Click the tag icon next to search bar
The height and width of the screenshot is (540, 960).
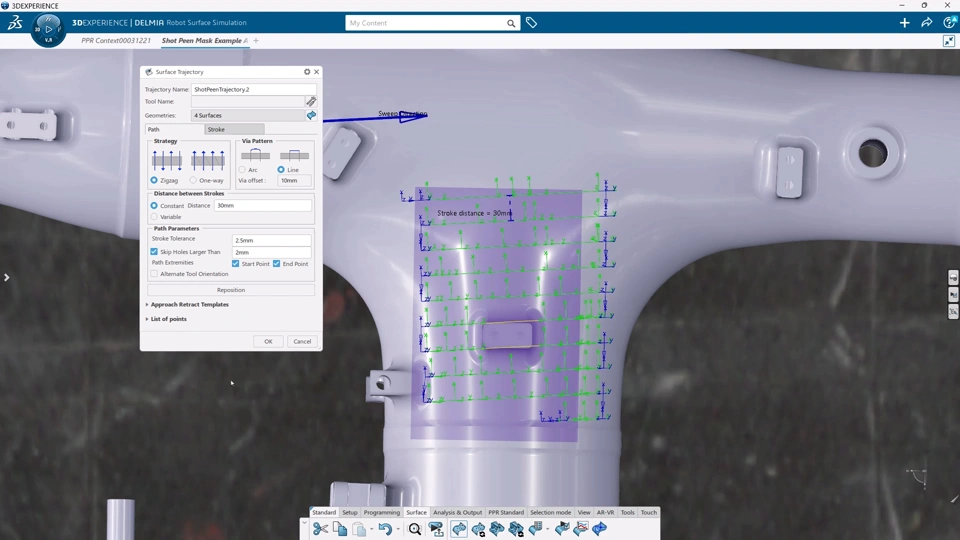tap(531, 23)
